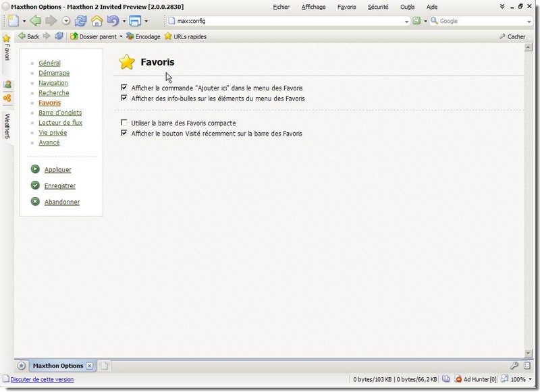Click the Dossier parent button

coord(94,36)
